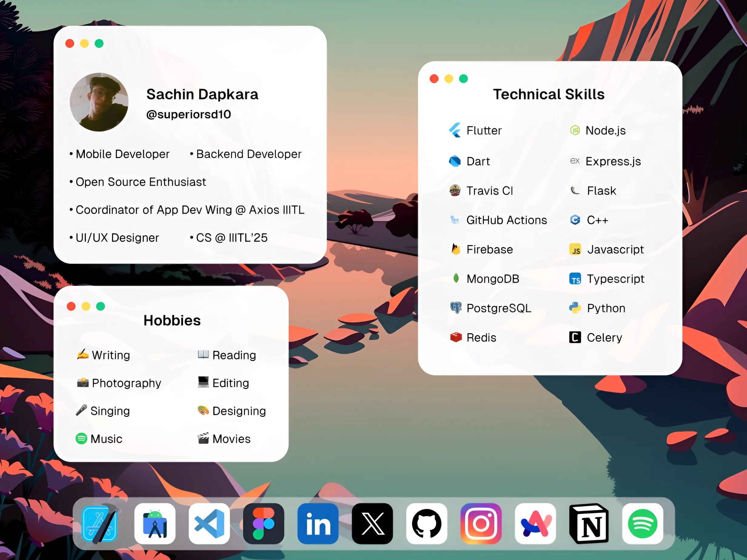Open Xcode from the dock
Viewport: 747px width, 560px height.
100,524
